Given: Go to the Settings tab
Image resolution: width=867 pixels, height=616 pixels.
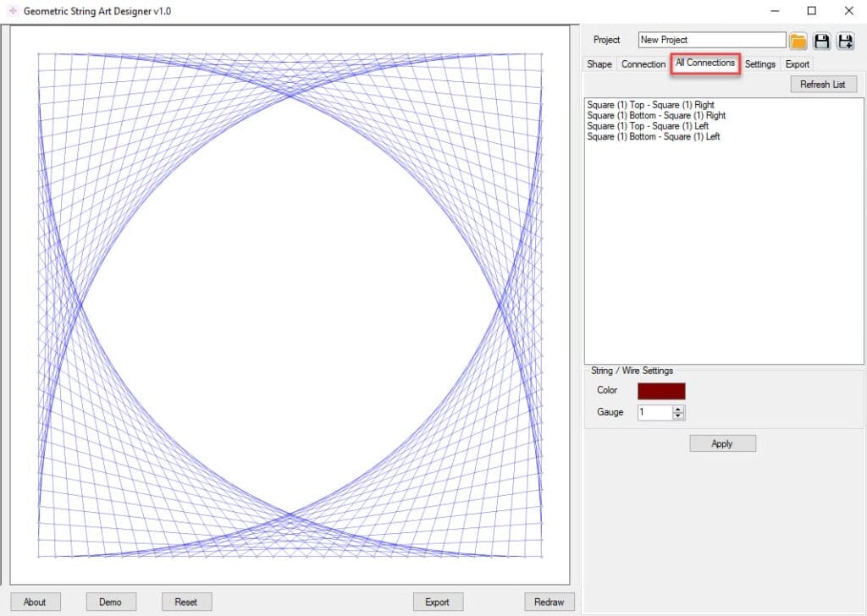Looking at the screenshot, I should point(759,64).
